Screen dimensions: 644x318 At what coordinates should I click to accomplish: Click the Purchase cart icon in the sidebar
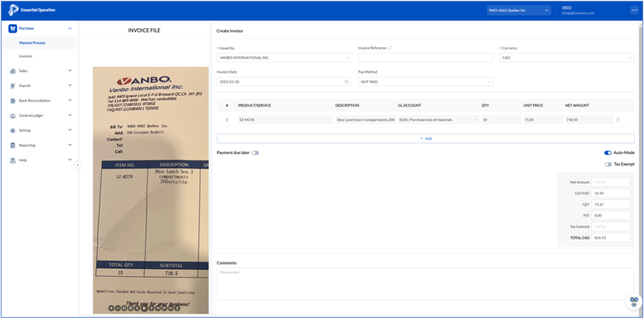(13, 28)
